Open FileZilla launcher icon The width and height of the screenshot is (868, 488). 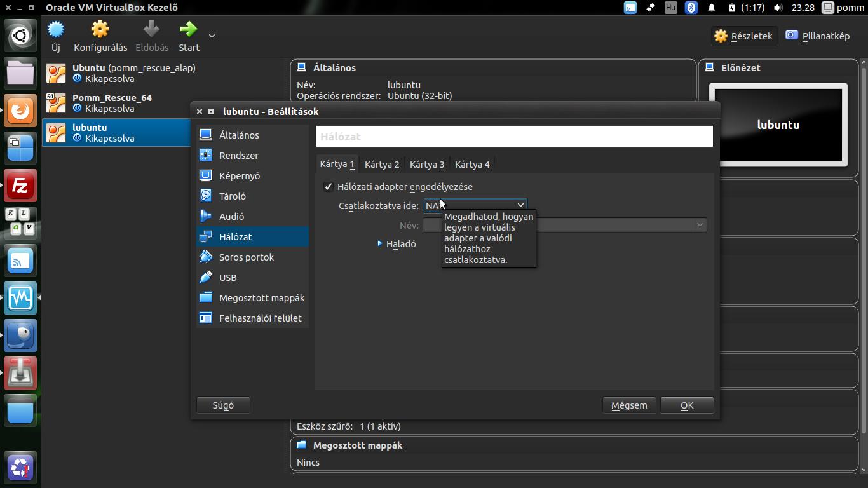point(20,186)
